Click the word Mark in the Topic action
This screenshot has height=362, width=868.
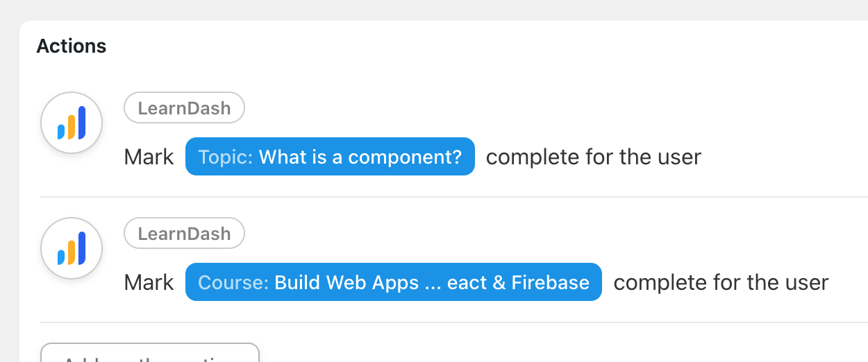(x=149, y=157)
